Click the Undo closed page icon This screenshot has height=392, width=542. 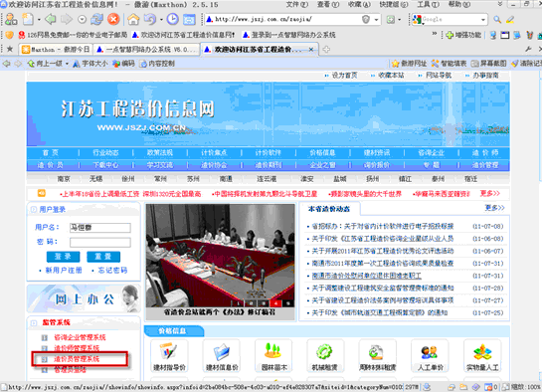[150, 19]
